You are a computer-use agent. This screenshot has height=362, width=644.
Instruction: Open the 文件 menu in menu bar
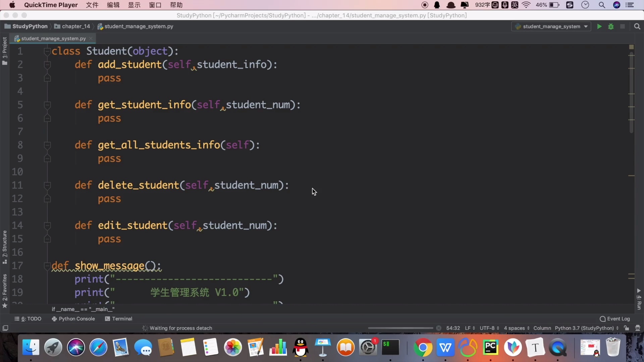point(92,5)
